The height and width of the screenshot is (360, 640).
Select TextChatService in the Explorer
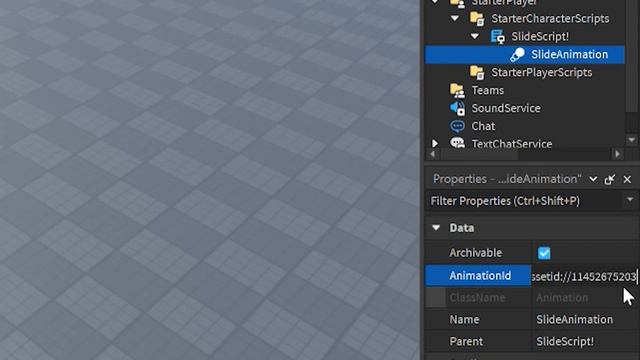pyautogui.click(x=512, y=144)
